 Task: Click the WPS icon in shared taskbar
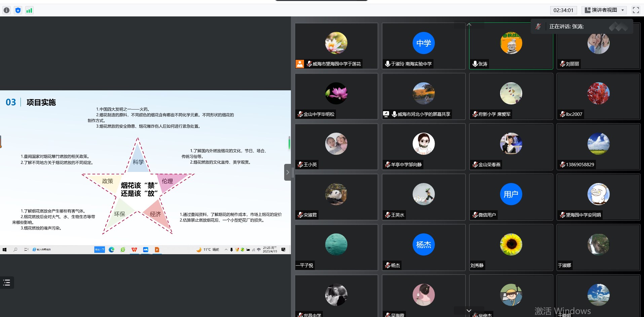(134, 250)
